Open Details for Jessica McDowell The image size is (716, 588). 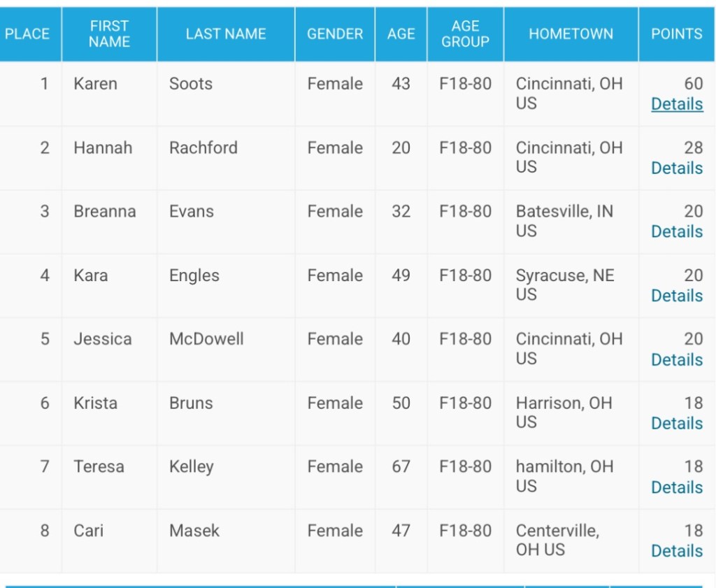pos(676,359)
